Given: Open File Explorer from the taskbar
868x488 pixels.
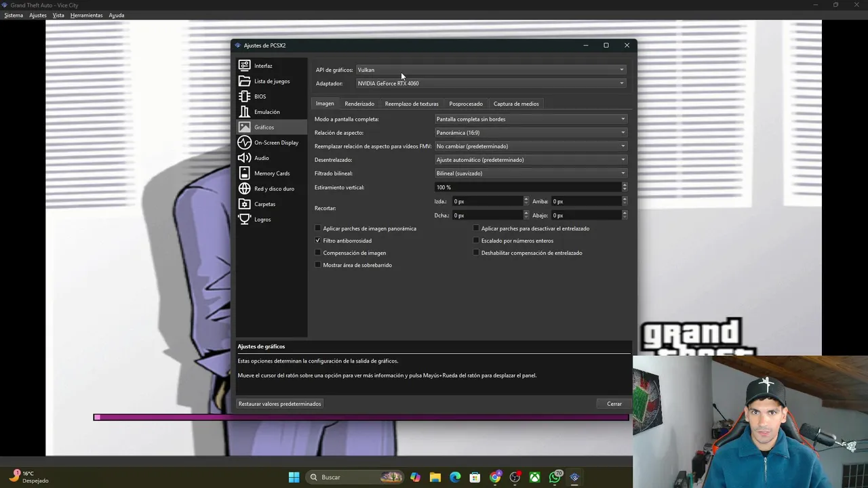Looking at the screenshot, I should pyautogui.click(x=435, y=477).
